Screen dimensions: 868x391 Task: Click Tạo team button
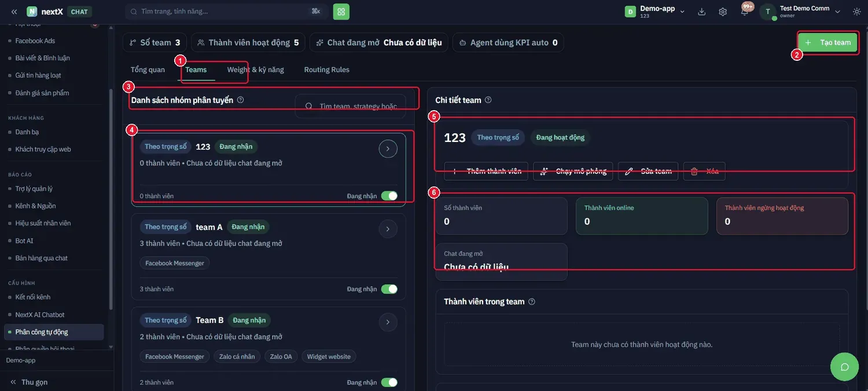[827, 42]
